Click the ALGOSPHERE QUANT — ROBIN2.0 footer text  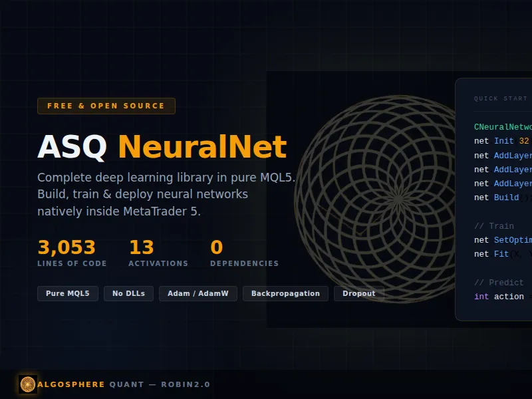[x=124, y=384]
